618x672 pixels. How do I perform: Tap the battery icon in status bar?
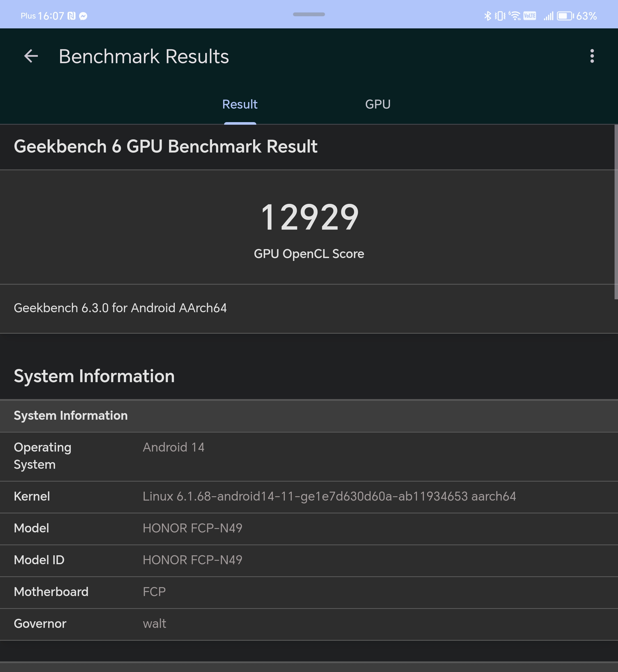566,16
